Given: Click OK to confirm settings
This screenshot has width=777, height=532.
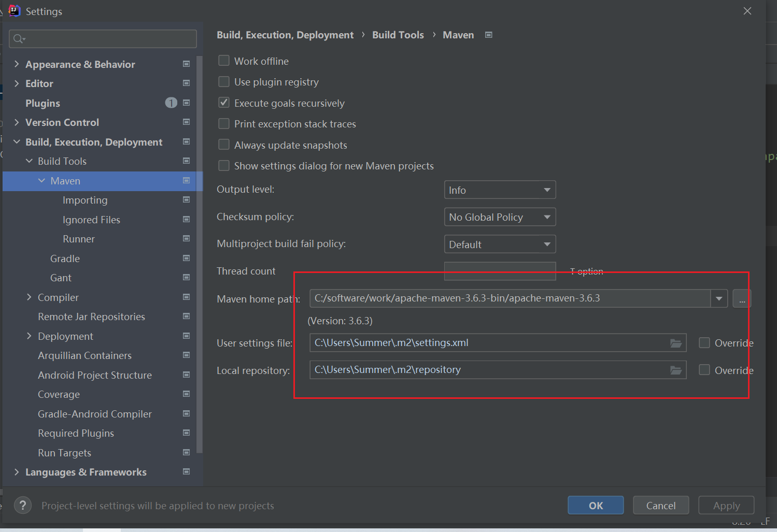Looking at the screenshot, I should pyautogui.click(x=596, y=505).
